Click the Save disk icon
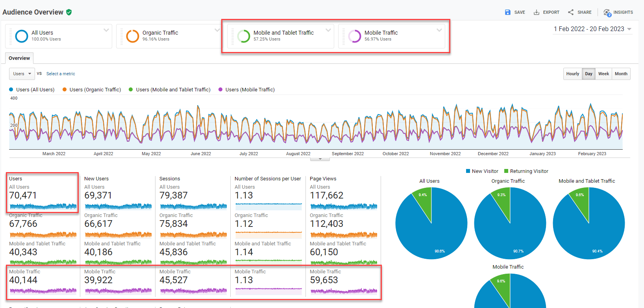 [508, 12]
